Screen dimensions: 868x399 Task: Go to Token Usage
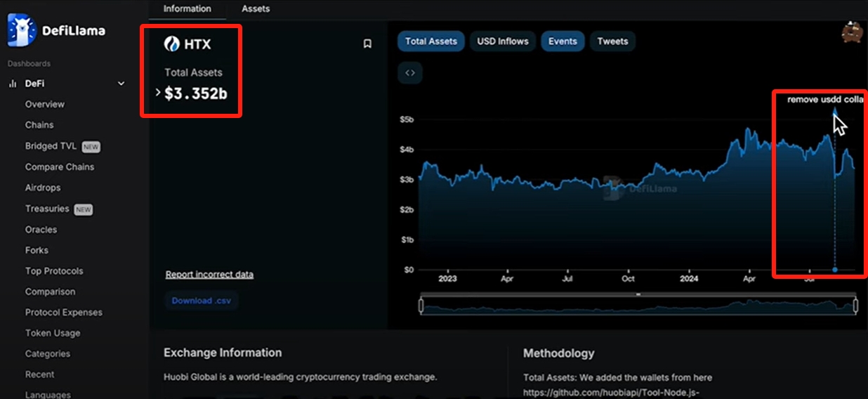[x=53, y=333]
